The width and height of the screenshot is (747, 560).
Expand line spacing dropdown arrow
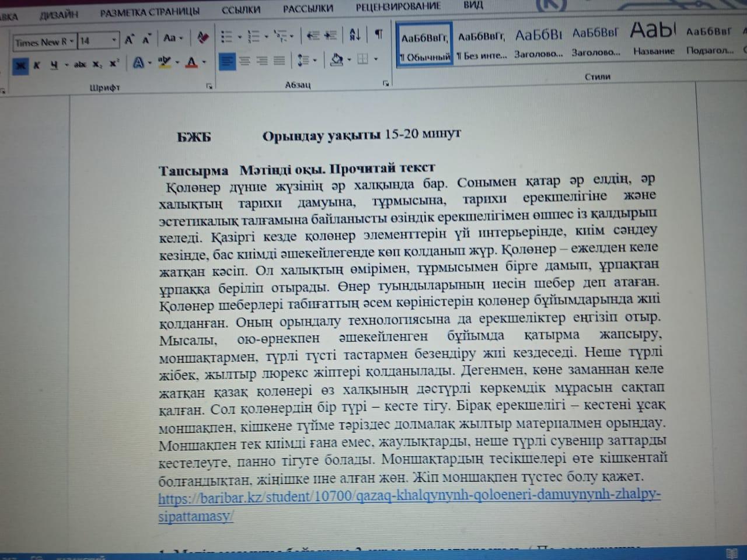point(315,60)
